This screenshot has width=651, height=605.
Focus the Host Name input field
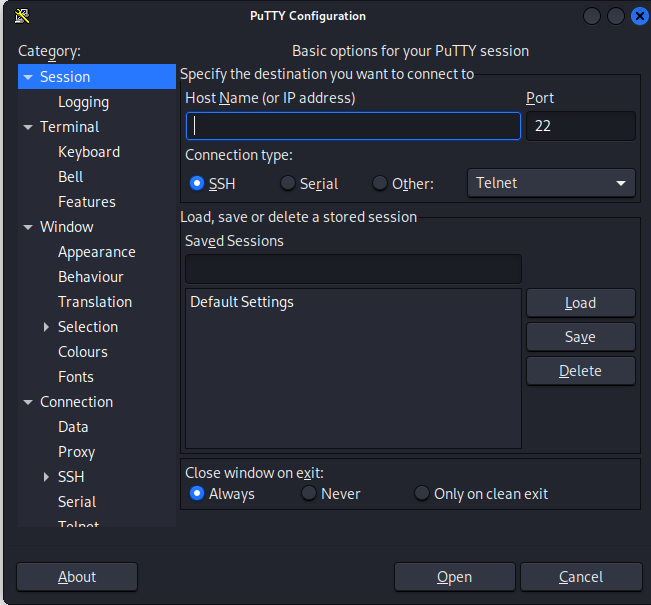(353, 126)
